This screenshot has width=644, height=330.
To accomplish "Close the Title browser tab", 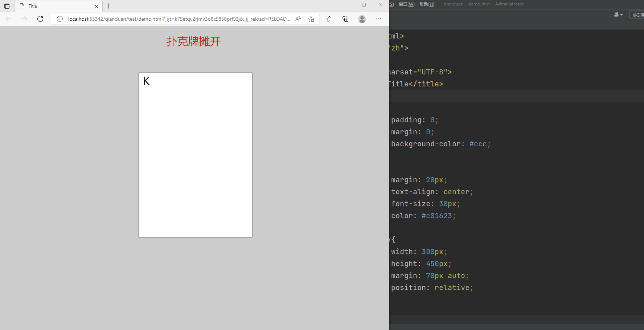I will [x=96, y=6].
